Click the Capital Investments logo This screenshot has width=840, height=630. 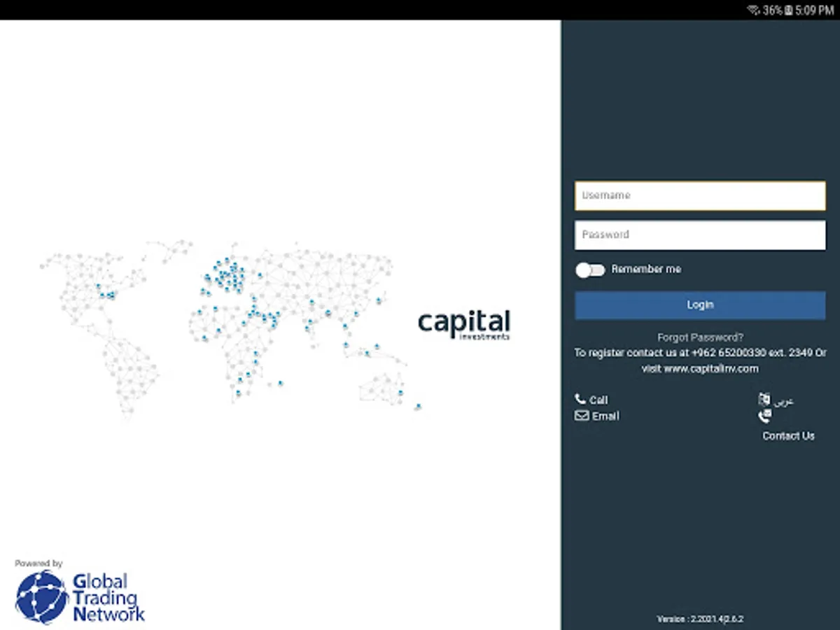point(463,323)
